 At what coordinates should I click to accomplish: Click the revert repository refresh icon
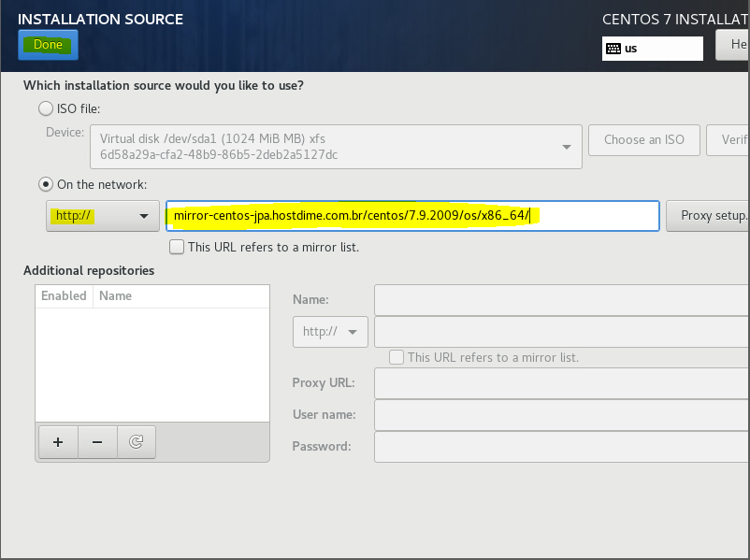pyautogui.click(x=137, y=442)
